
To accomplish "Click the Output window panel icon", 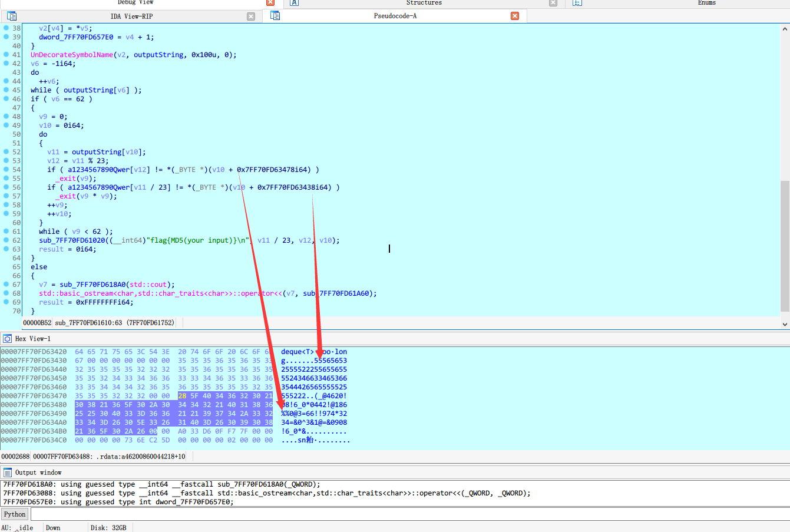I will (8, 472).
